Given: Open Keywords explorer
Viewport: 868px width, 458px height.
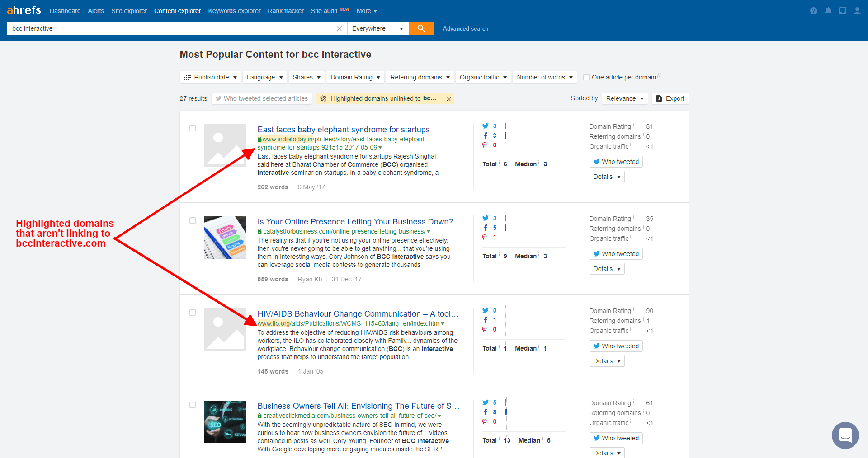Looking at the screenshot, I should pos(234,11).
